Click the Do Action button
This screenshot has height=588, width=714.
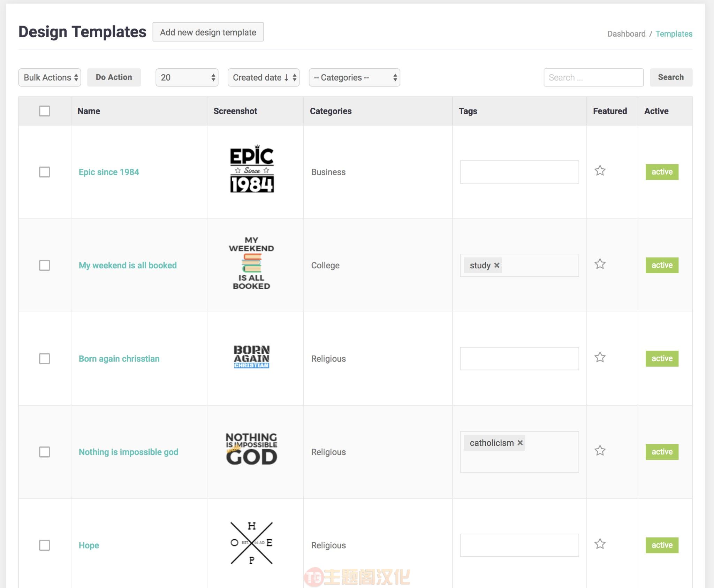pyautogui.click(x=114, y=77)
